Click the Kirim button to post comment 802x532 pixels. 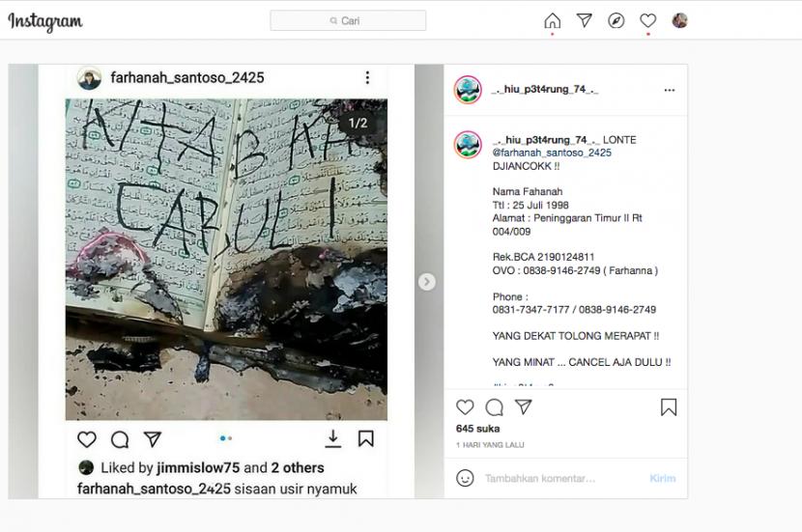point(662,478)
